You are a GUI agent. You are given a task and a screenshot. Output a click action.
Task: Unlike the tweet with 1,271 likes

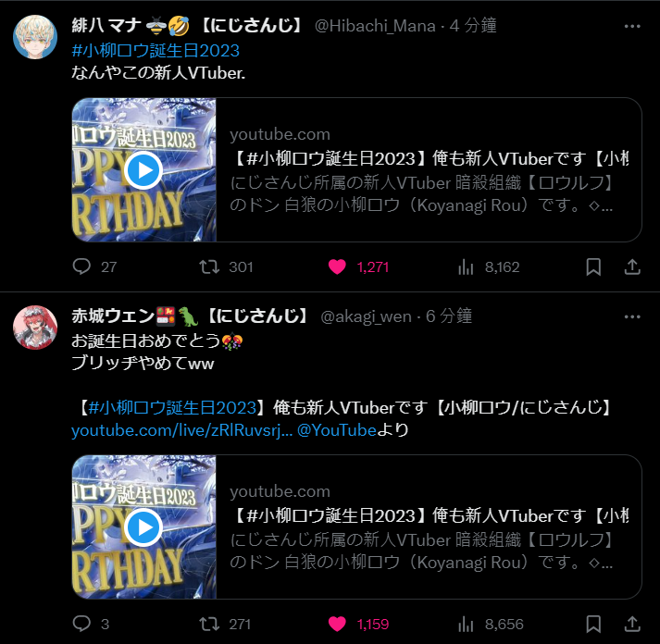tap(337, 266)
